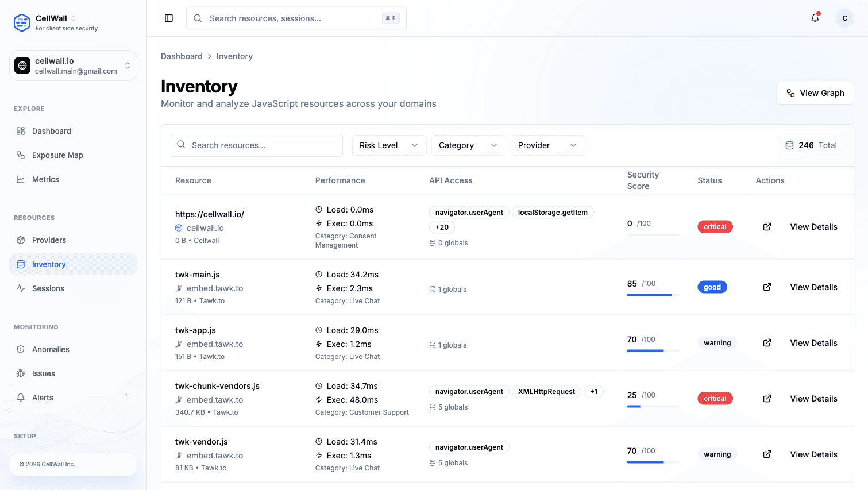
Task: Select Inventory in sidebar
Action: 73,264
